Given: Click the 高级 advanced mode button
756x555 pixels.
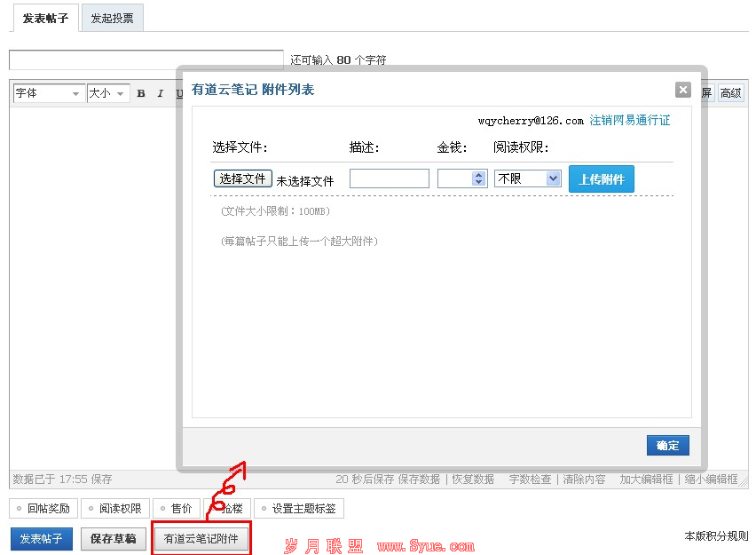Looking at the screenshot, I should pos(730,92).
